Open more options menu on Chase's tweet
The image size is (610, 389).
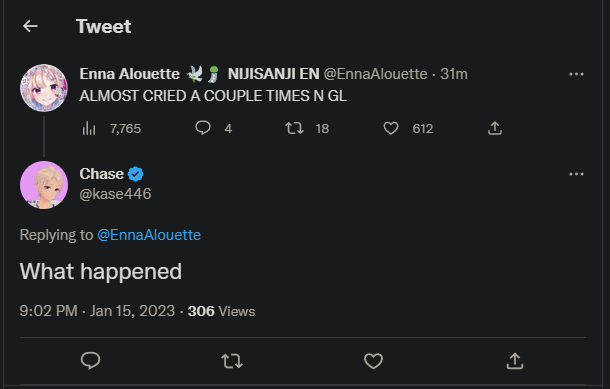576,174
